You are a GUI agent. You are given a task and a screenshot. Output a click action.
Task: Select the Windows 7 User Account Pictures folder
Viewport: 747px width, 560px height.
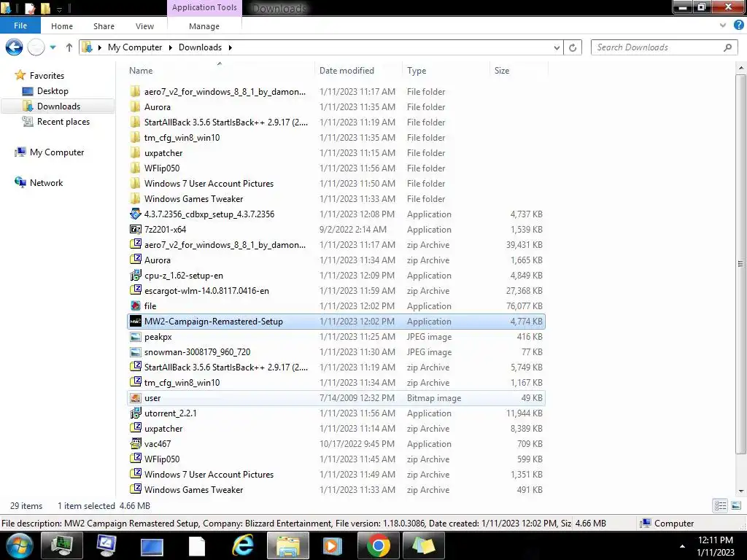(336, 183)
